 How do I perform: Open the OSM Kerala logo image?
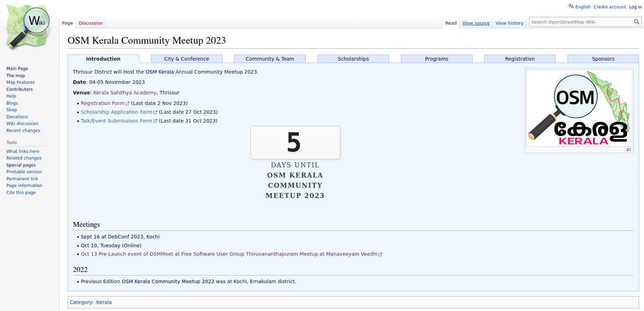(x=580, y=108)
